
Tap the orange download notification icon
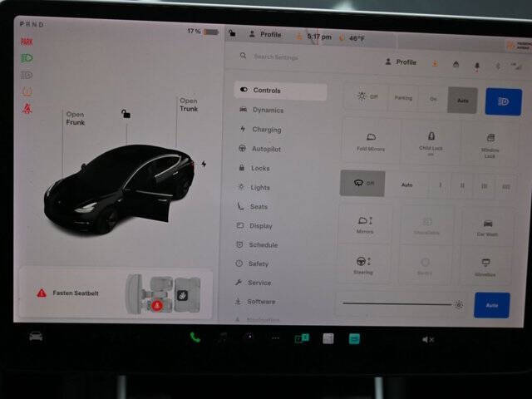click(435, 63)
